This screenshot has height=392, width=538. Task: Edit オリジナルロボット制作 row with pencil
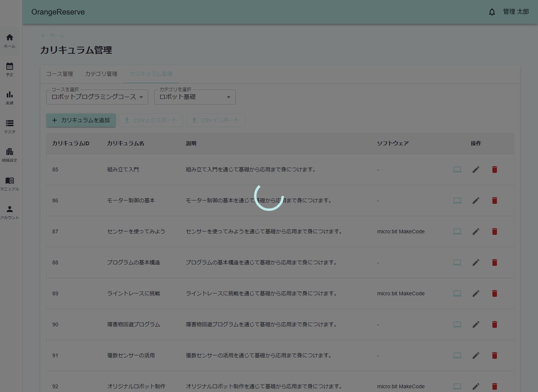(476, 386)
